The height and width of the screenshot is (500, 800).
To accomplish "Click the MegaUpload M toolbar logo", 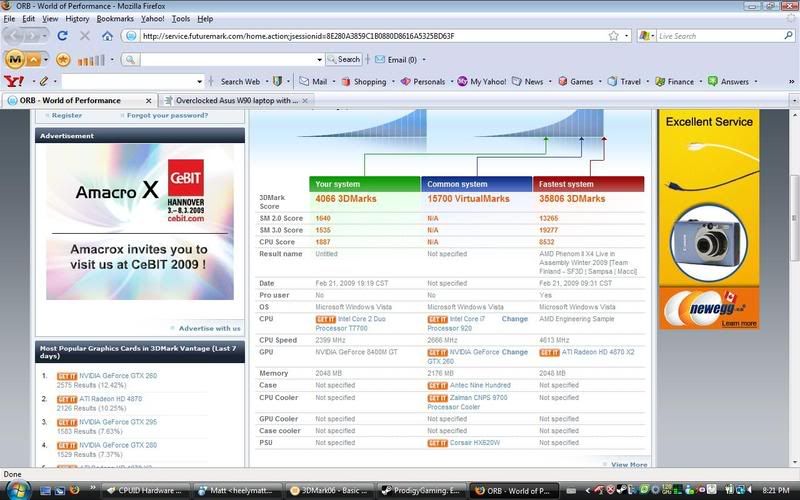I will [x=15, y=60].
